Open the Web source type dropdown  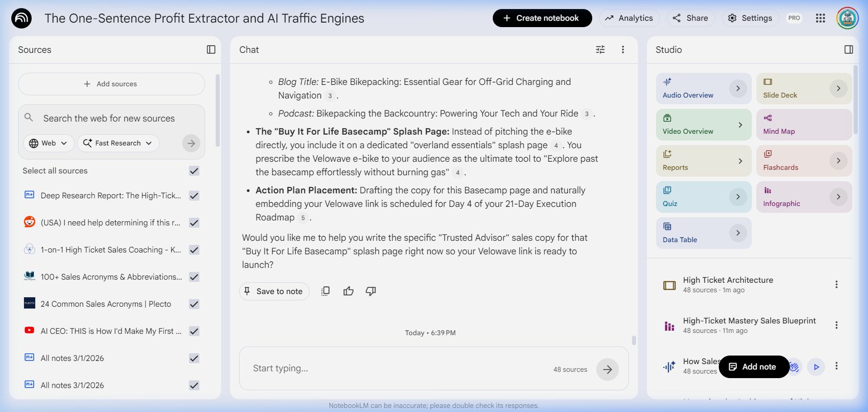coord(48,143)
